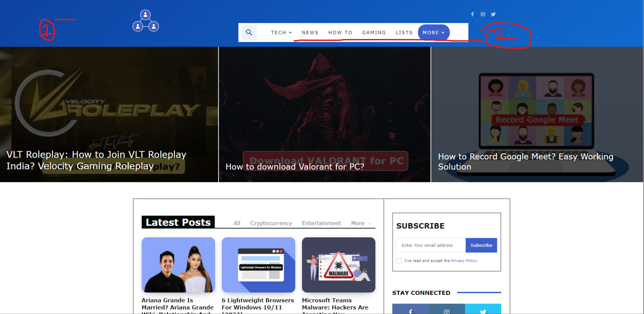
Task: Open the Lightweight Browsers post thumbnail
Action: click(259, 265)
